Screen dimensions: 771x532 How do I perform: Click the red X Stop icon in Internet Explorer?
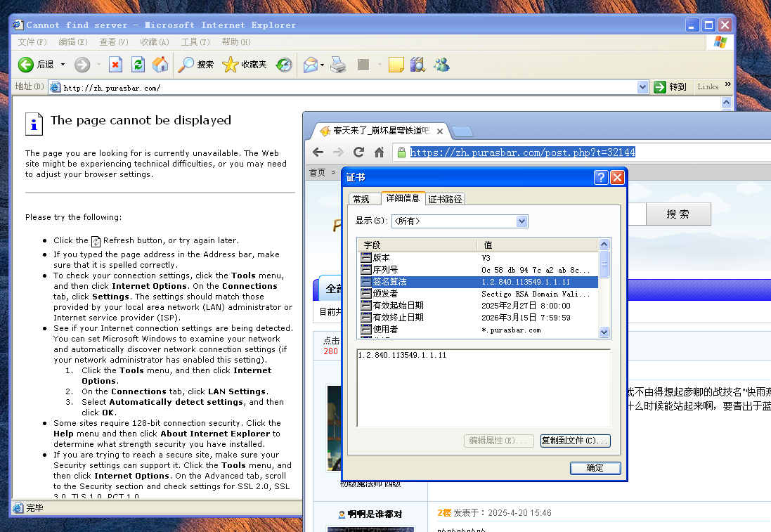coord(115,65)
